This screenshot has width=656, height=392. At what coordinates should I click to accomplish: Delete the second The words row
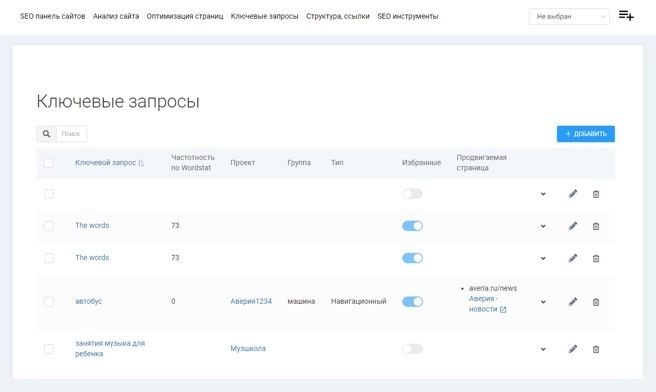596,259
